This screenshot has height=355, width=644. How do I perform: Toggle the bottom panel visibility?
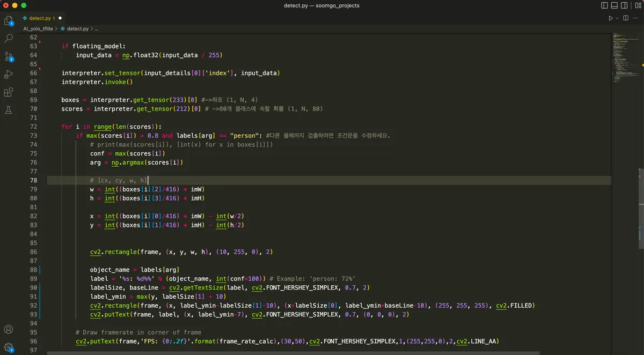(x=615, y=5)
